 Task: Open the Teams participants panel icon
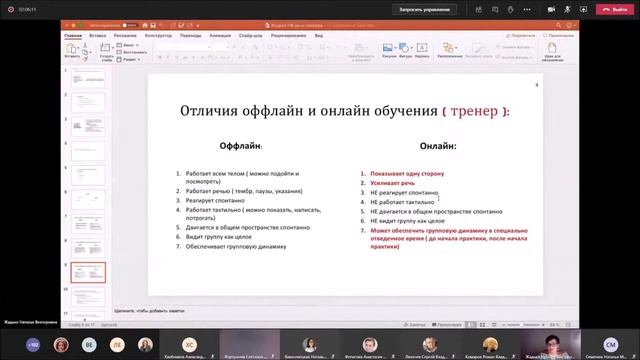(x=479, y=9)
